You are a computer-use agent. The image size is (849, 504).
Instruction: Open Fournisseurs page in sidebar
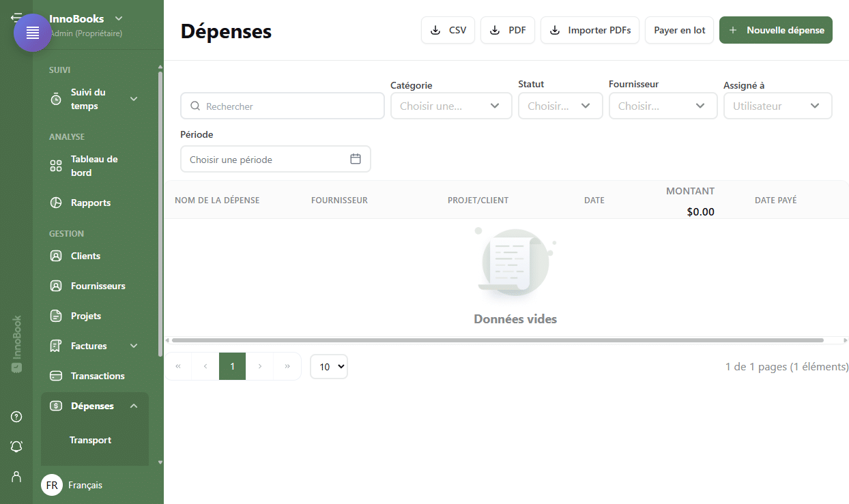point(98,286)
